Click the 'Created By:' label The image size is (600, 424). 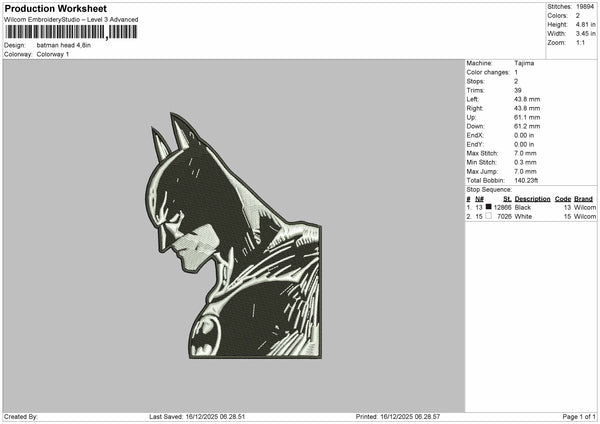[x=21, y=417]
